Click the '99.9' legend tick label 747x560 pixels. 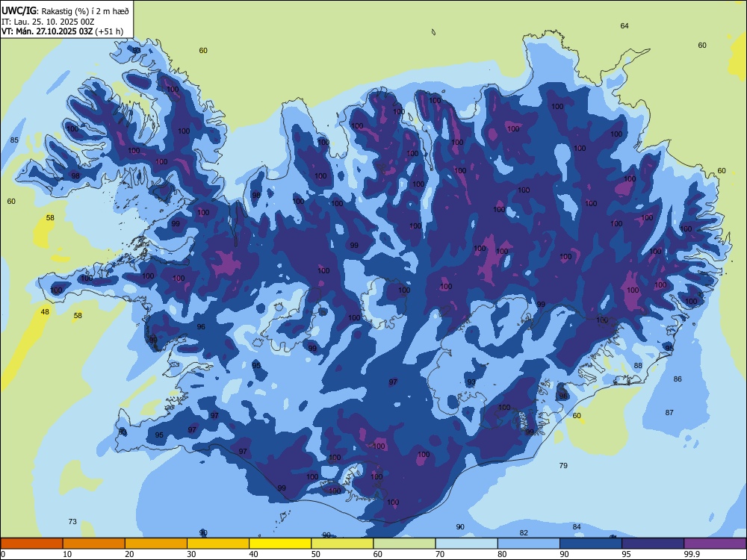click(x=692, y=554)
